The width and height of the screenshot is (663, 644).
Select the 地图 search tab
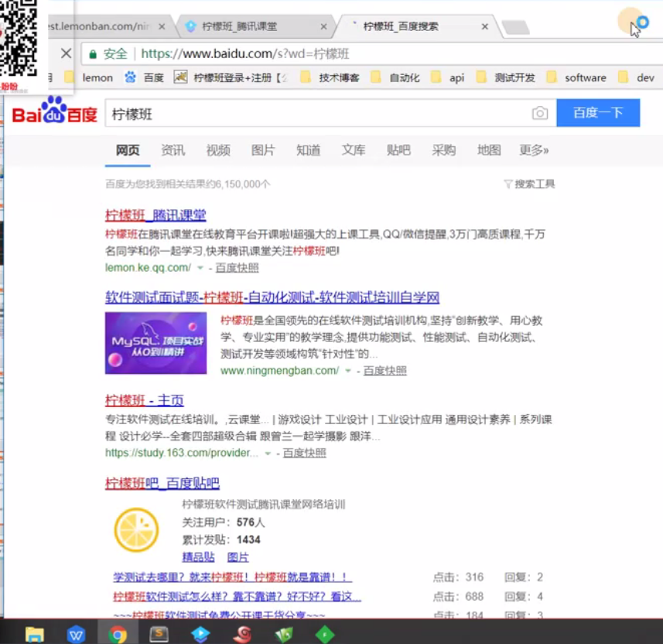click(489, 150)
